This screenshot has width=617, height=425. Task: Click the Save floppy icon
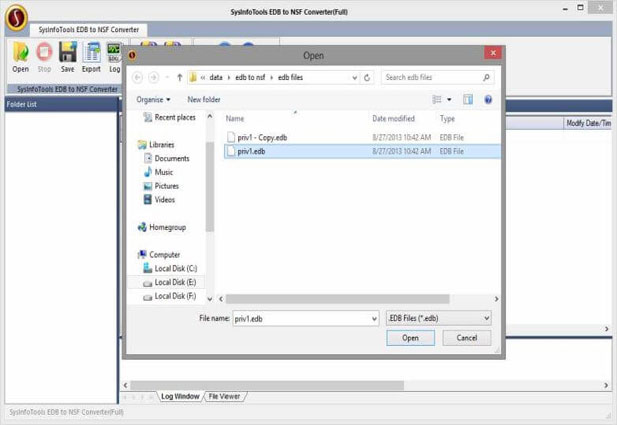pyautogui.click(x=68, y=57)
